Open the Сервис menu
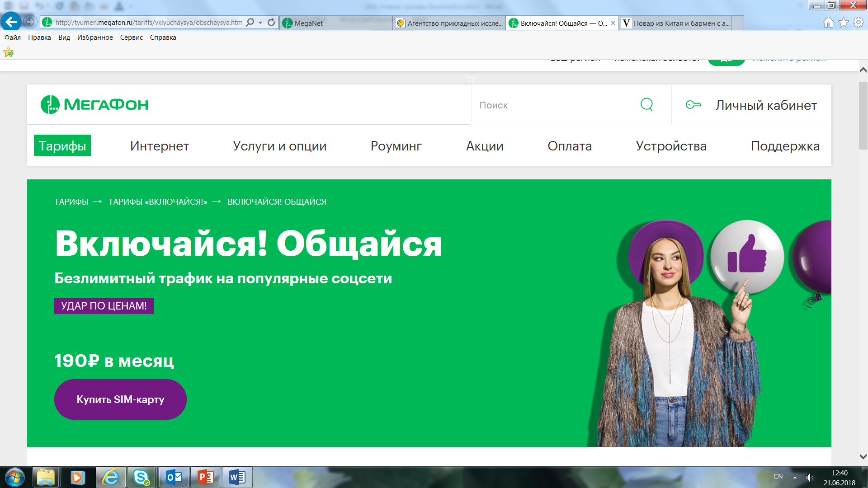Image resolution: width=868 pixels, height=488 pixels. click(x=132, y=38)
